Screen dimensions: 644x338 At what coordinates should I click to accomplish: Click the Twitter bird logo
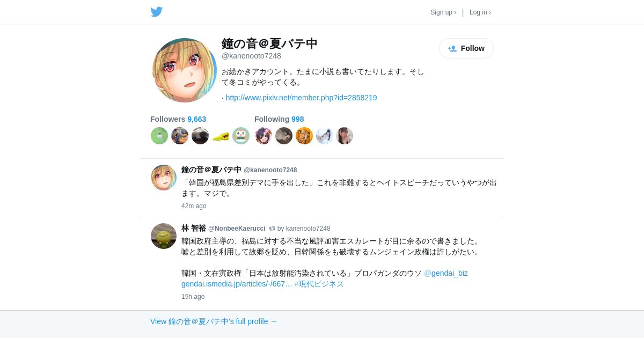tap(156, 12)
